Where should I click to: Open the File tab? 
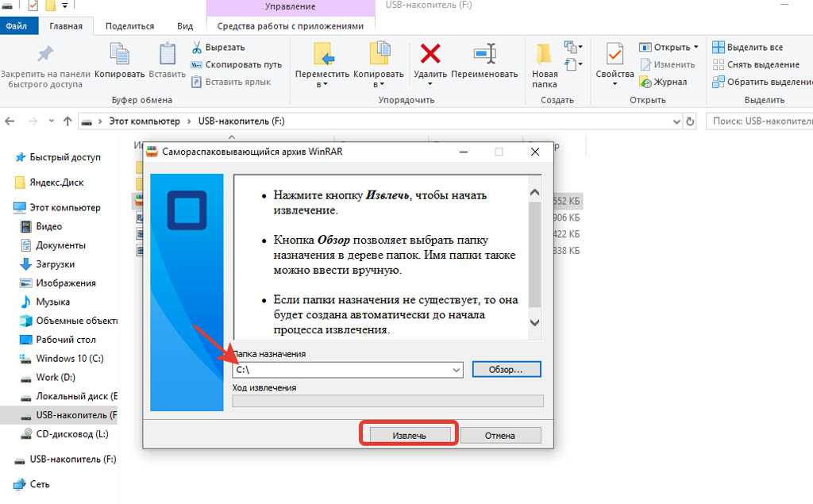point(17,26)
